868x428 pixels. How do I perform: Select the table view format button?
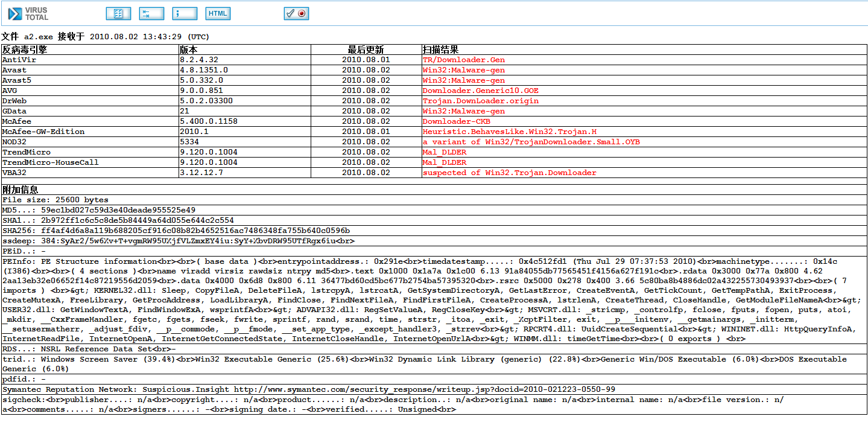tap(118, 13)
